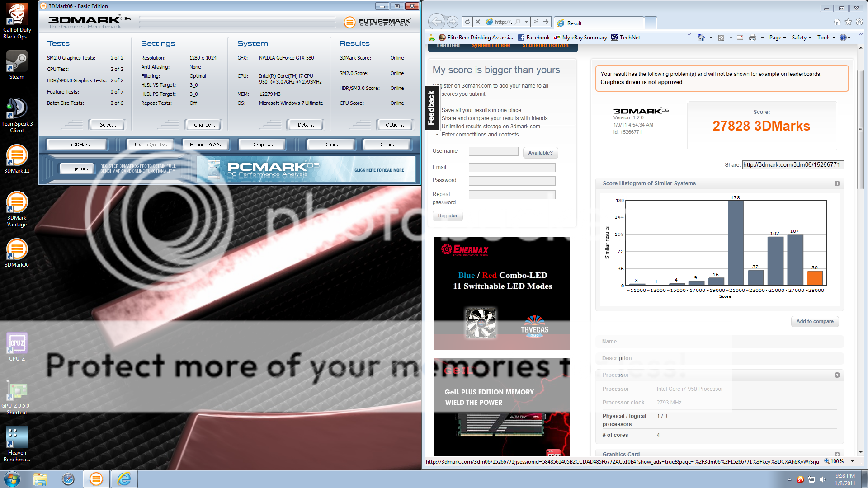Click the Username input field
The width and height of the screenshot is (868, 488).
click(493, 152)
